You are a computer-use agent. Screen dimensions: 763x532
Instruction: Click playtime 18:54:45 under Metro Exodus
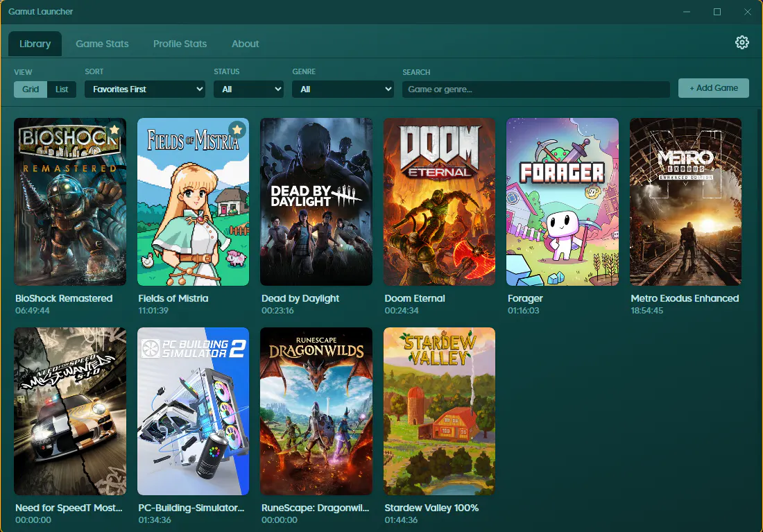click(x=646, y=311)
